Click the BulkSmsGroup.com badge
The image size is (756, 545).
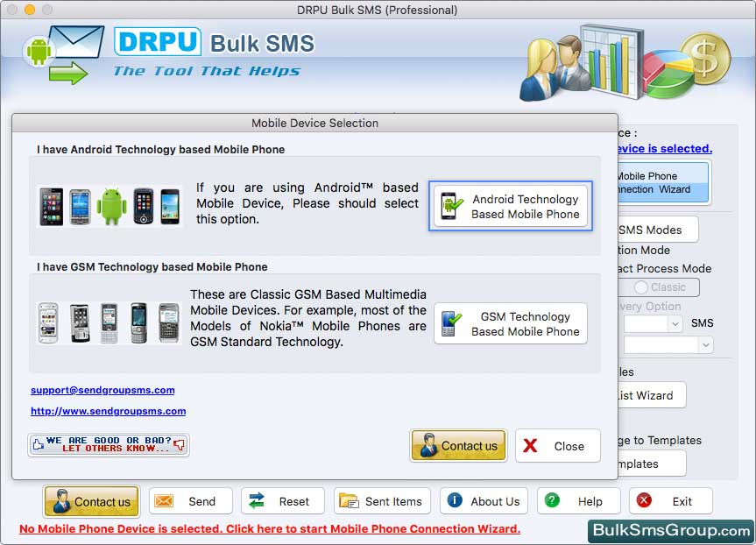(671, 531)
